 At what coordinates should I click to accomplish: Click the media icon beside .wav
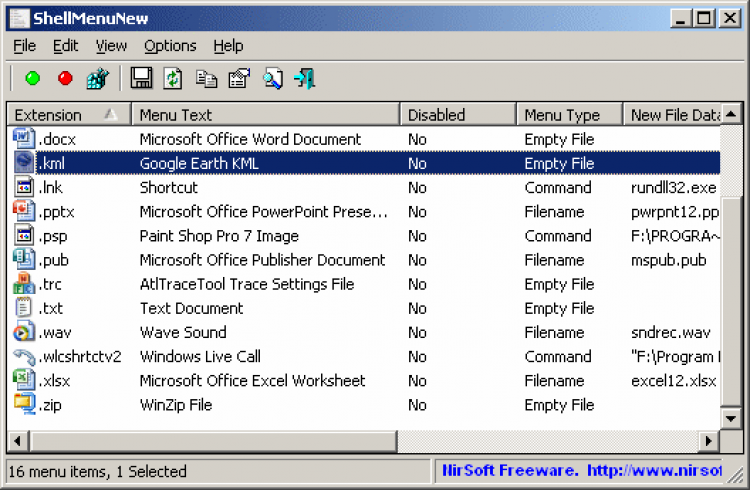[23, 332]
